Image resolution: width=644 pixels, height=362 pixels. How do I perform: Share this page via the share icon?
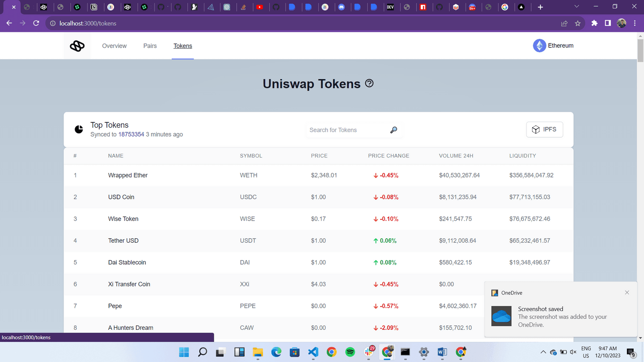coord(564,23)
